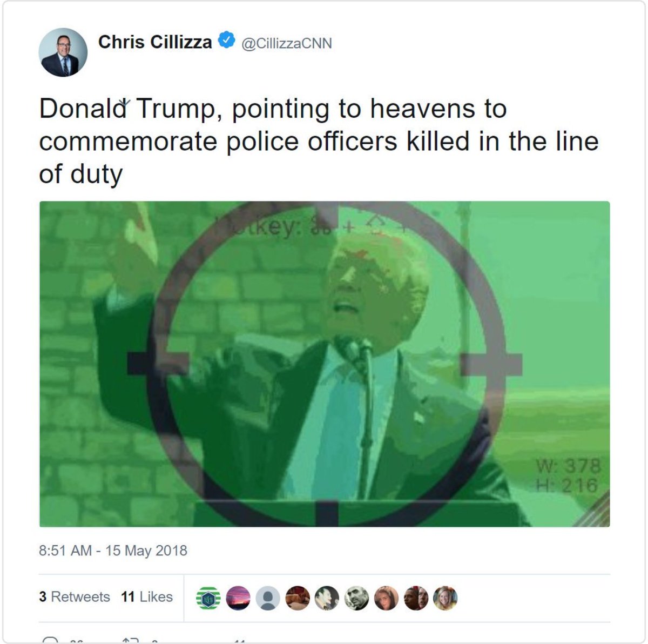View the 3 Retweets list
Image resolution: width=648 pixels, height=644 pixels.
point(75,597)
